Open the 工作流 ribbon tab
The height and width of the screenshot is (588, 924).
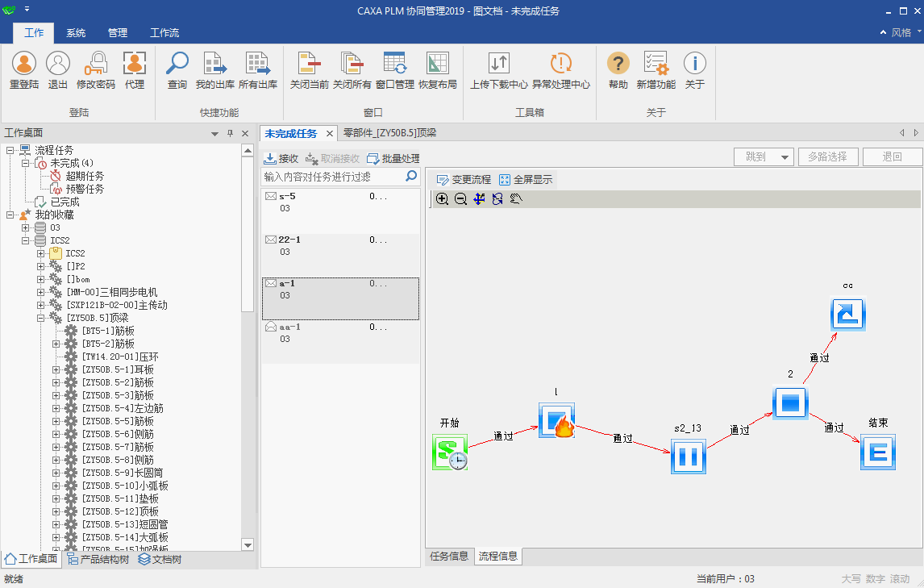pos(164,33)
